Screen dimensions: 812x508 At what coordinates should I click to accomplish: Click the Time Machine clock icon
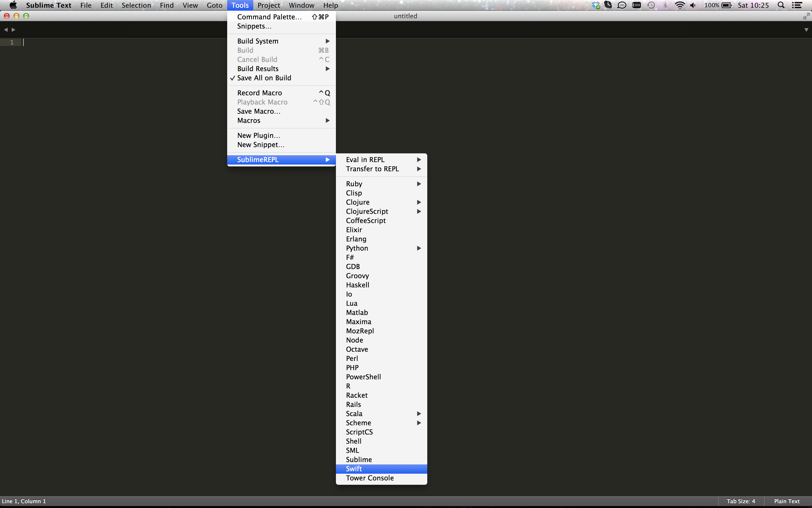click(x=651, y=5)
